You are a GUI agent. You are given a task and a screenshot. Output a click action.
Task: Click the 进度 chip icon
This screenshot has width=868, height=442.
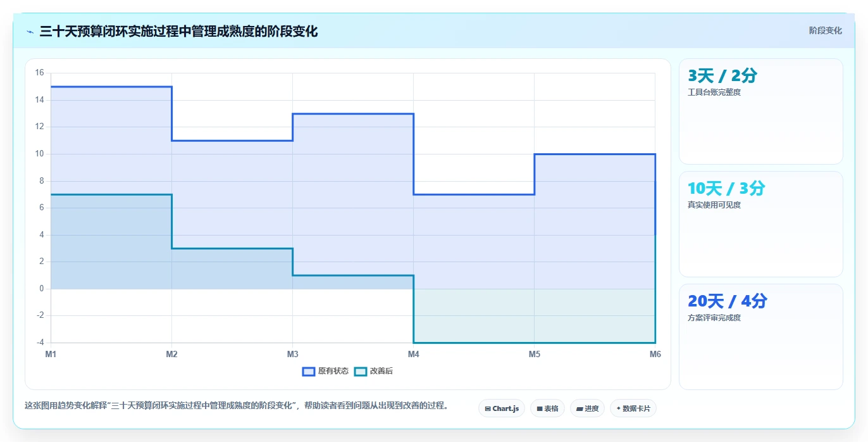click(x=580, y=409)
